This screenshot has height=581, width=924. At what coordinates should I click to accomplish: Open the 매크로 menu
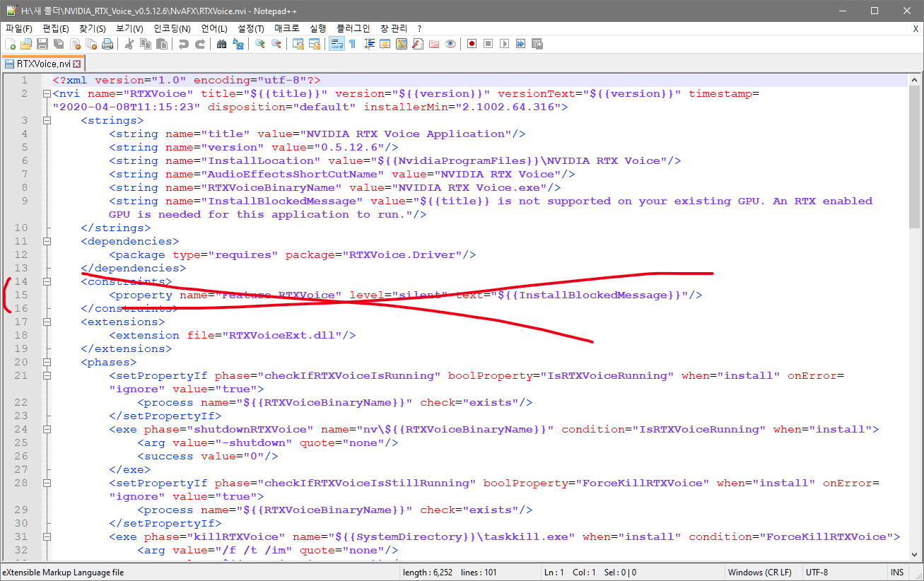[287, 28]
